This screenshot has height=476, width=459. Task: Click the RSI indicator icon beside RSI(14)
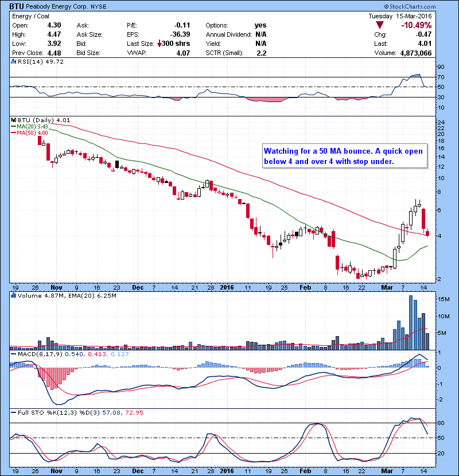click(13, 61)
